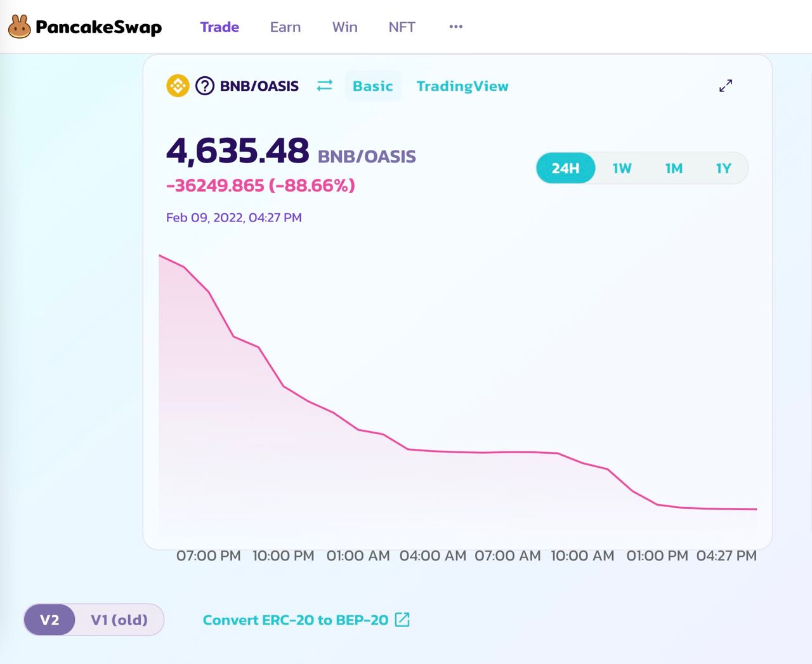Viewport: 812px width, 664px height.
Task: Switch to V1 (old) exchange version
Action: click(x=119, y=620)
